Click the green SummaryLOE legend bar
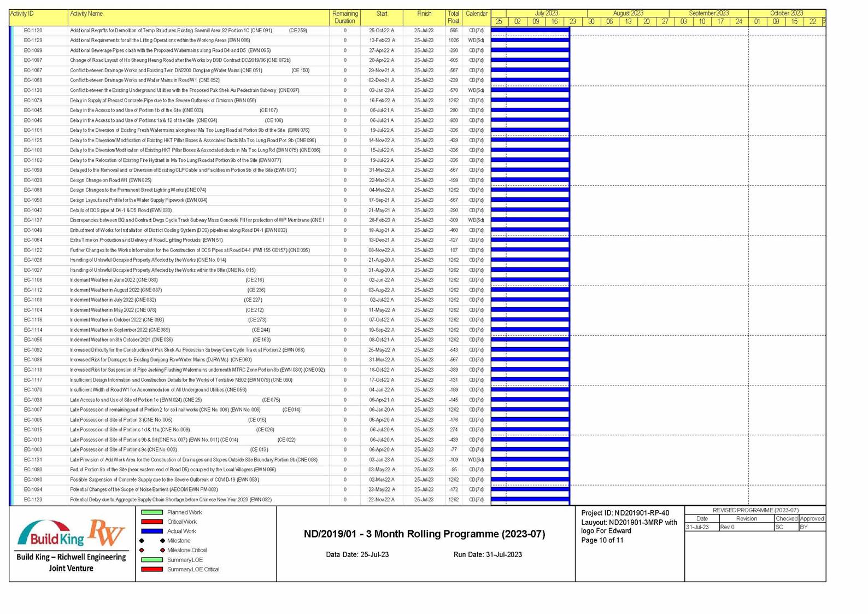Screen dimensions: 868x614 (x=152, y=560)
